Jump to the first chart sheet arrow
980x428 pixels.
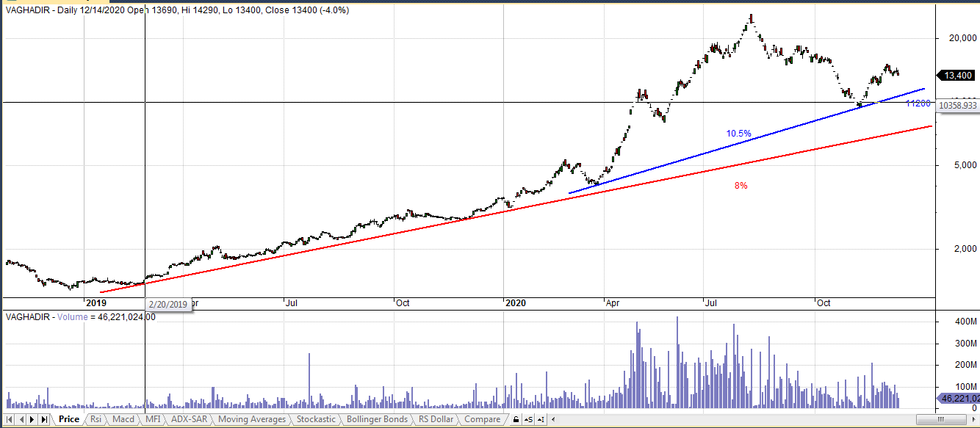point(11,420)
